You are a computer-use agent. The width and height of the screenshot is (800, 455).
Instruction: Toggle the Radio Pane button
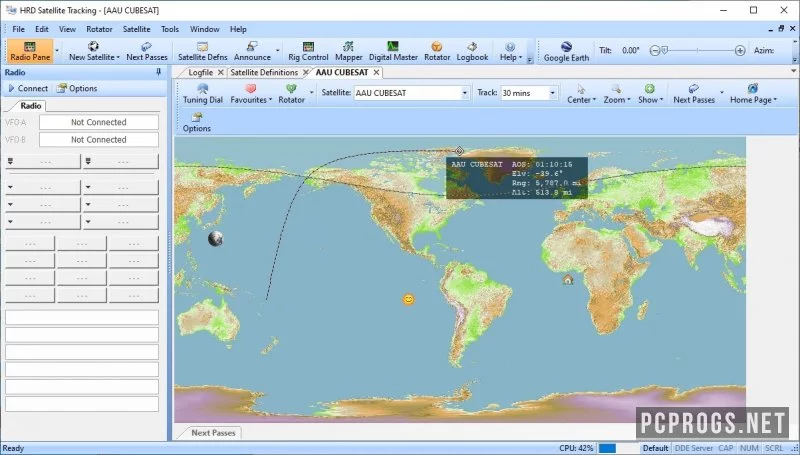(30, 51)
